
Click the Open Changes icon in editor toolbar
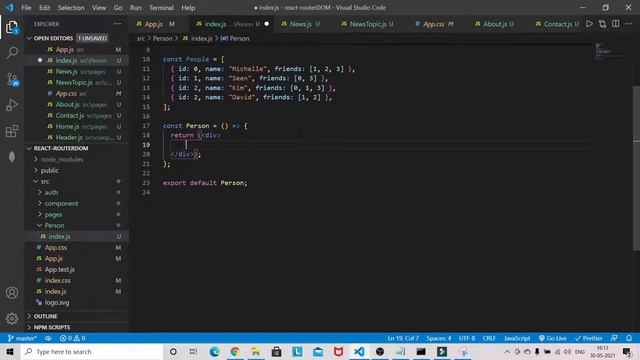602,24
